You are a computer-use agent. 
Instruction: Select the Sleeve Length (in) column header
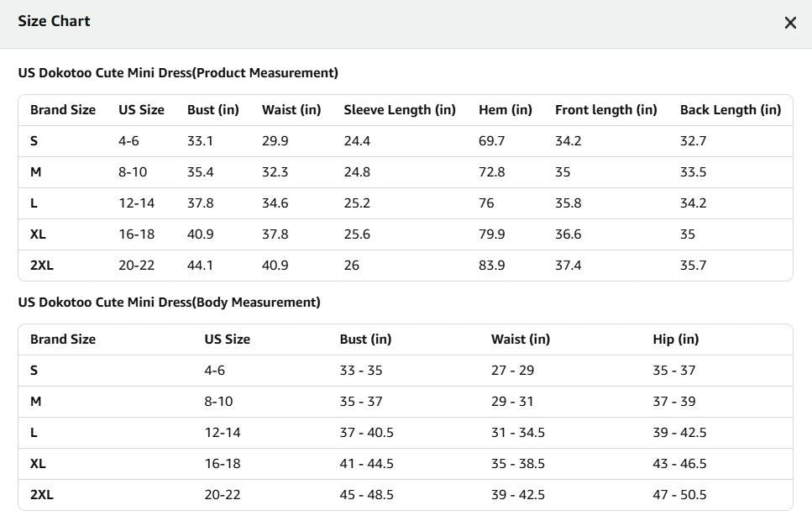click(399, 110)
